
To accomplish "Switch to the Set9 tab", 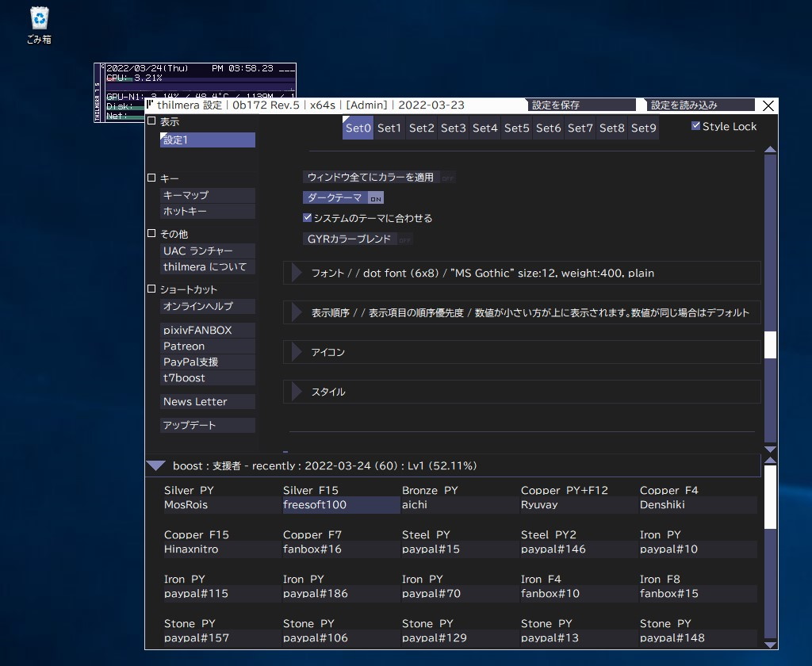I will 643,127.
